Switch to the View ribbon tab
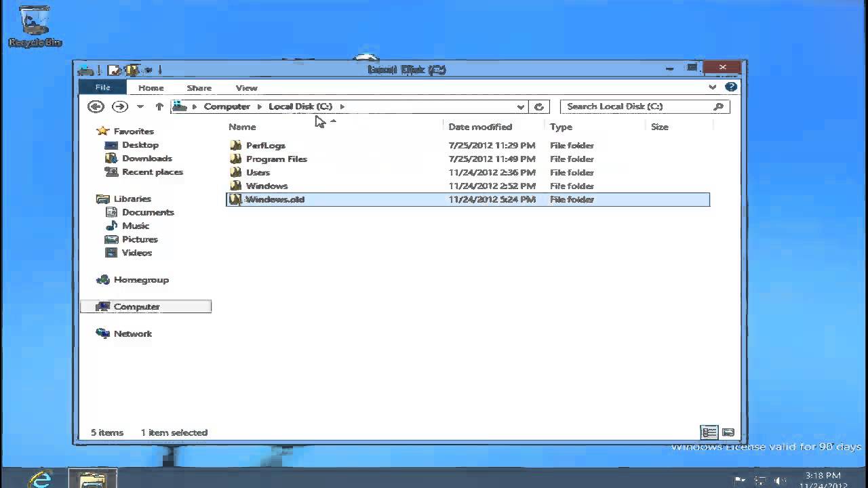 pos(246,87)
